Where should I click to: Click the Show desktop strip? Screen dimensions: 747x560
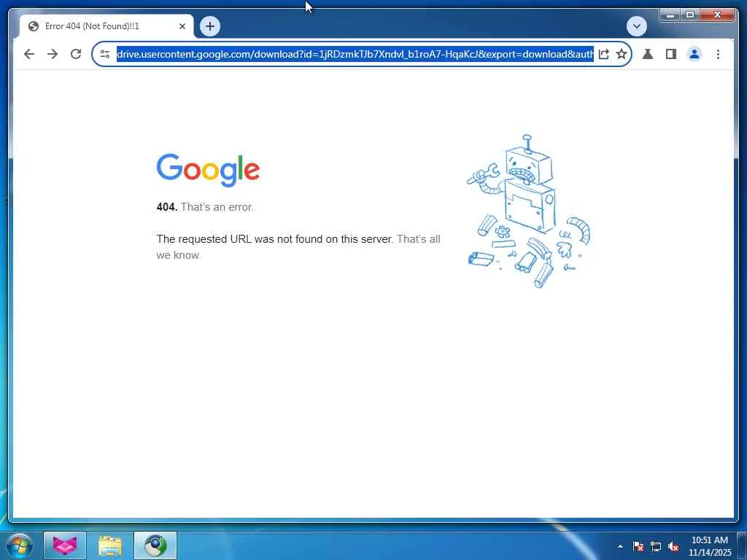742,545
